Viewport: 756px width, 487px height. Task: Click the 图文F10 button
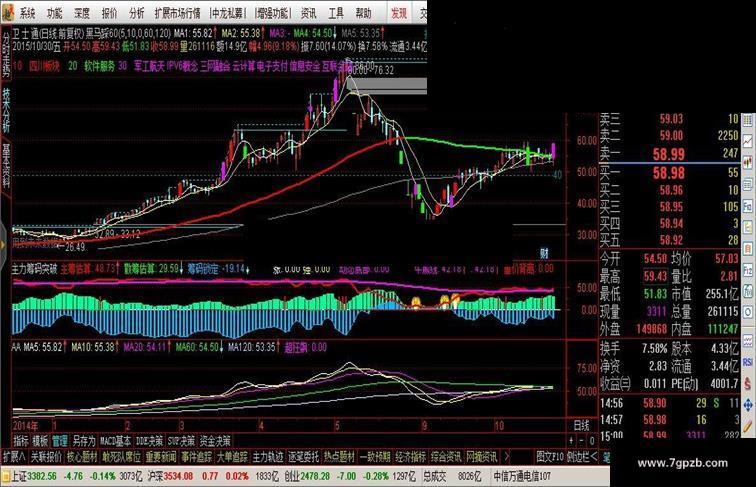coord(550,456)
